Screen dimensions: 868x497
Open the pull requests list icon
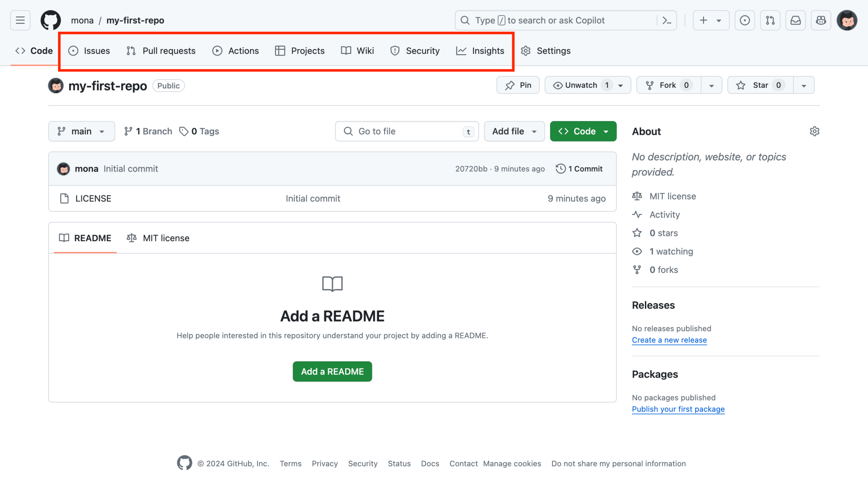[770, 20]
